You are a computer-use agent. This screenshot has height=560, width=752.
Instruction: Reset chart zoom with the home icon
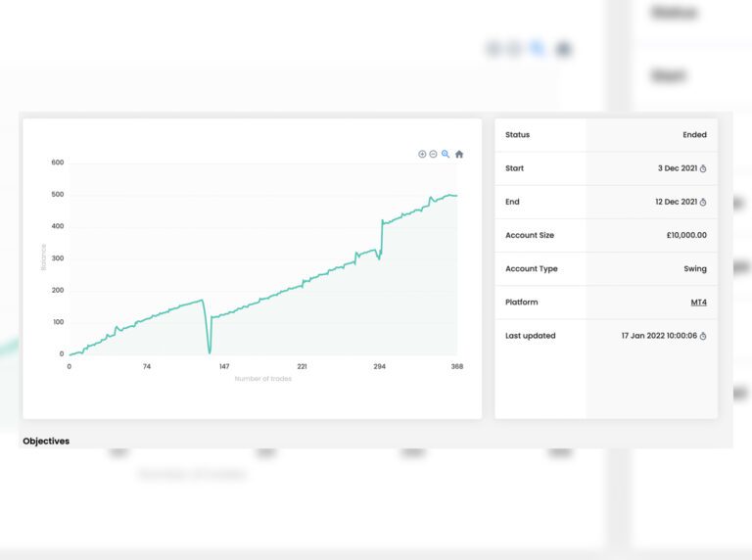[459, 154]
